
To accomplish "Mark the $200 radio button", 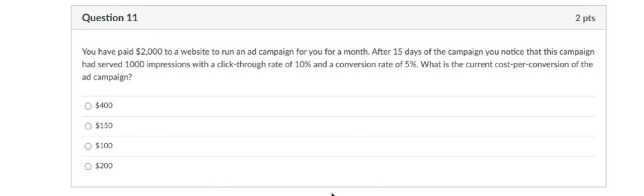I will point(88,167).
